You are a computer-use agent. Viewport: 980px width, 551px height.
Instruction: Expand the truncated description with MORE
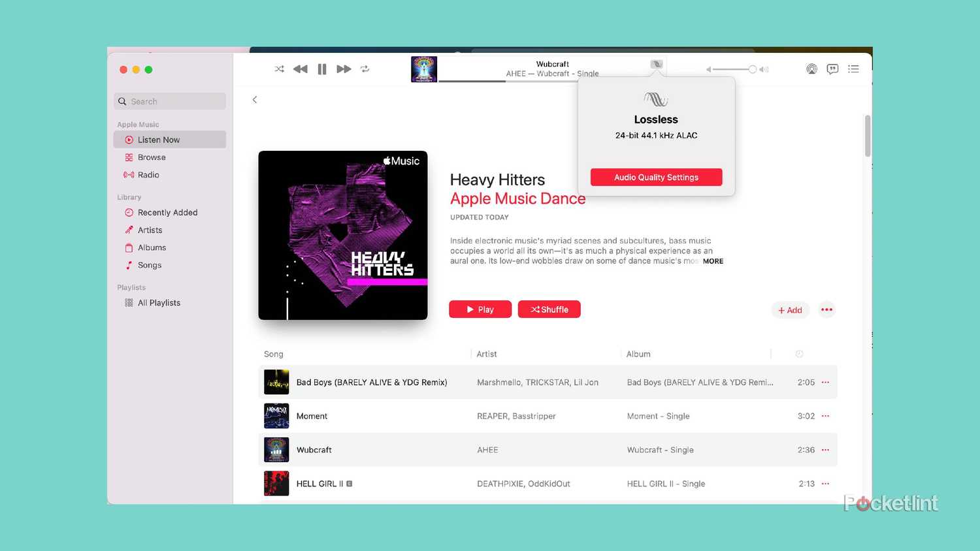click(x=713, y=261)
